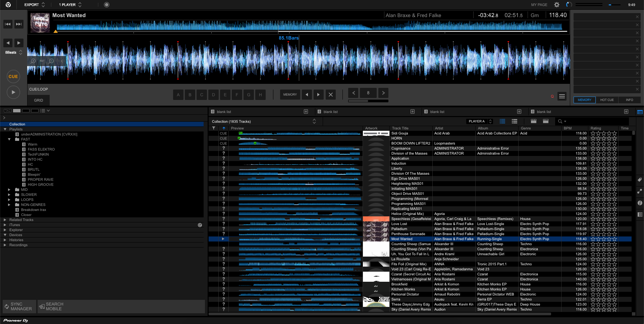644x324 pixels.
Task: Select the track Counting Sheep in the collection
Action: [x=411, y=244]
